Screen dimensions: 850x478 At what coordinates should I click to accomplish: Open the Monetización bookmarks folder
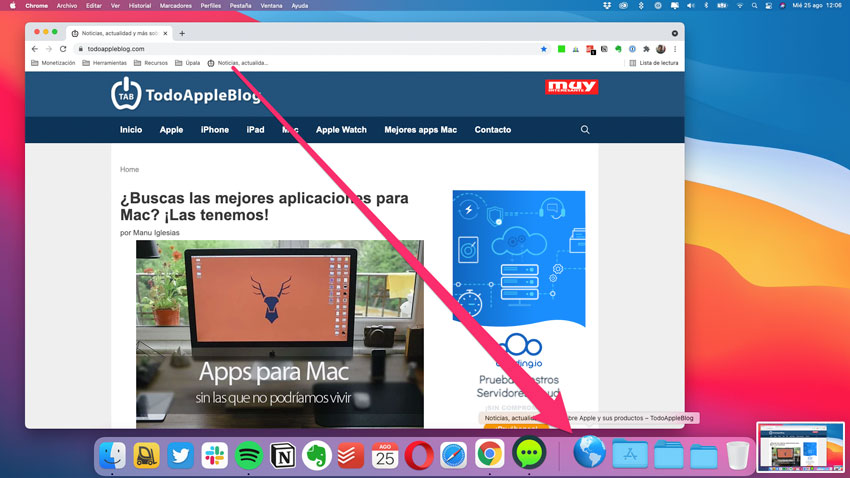(53, 63)
